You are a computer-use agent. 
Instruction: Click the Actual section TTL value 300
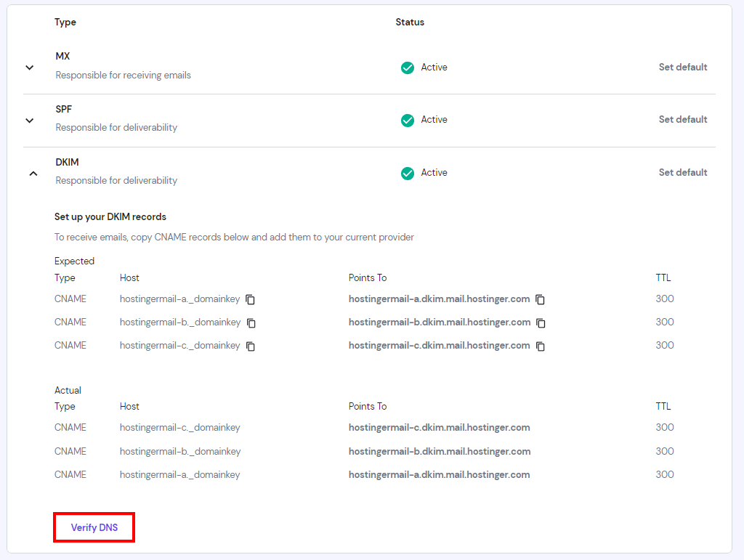click(x=664, y=427)
